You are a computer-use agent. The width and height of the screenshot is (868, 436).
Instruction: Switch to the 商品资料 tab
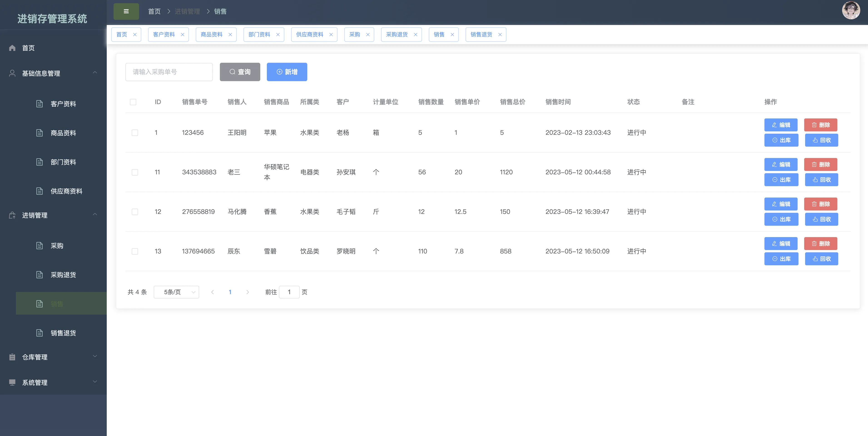(x=211, y=35)
